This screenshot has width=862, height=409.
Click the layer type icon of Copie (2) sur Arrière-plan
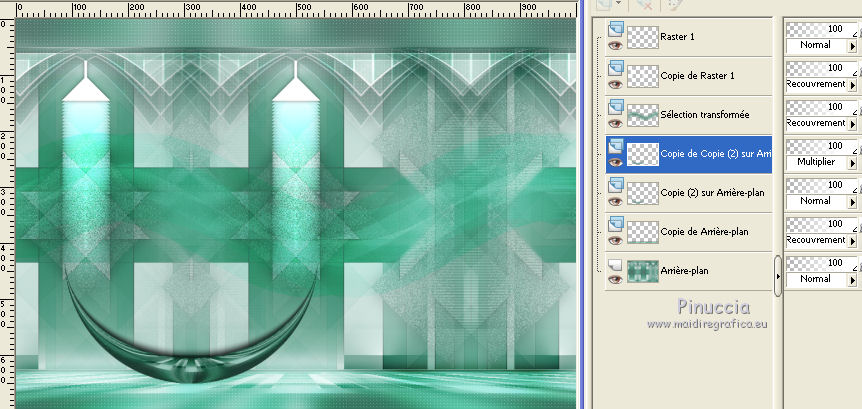coord(616,184)
